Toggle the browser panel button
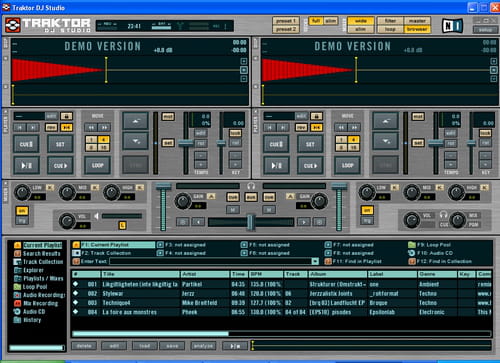Viewport: 500px width, 363px height. (x=417, y=29)
